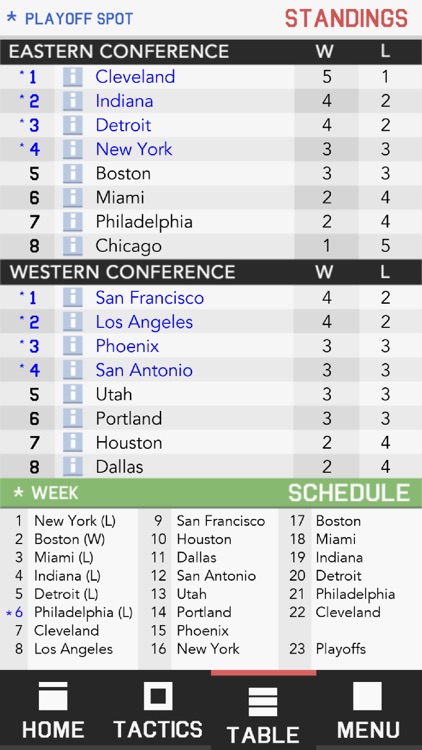Go to the HOME tab

(x=53, y=710)
